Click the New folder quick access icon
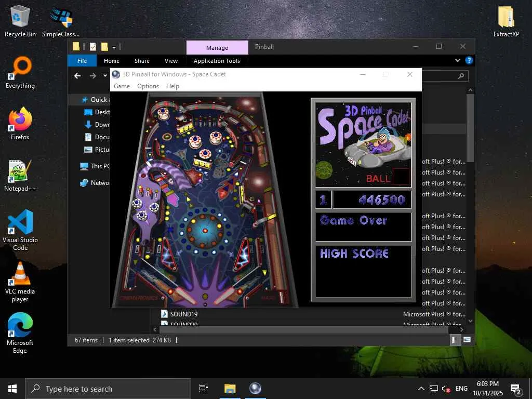Screen dimensions: 532x399 tap(104, 46)
